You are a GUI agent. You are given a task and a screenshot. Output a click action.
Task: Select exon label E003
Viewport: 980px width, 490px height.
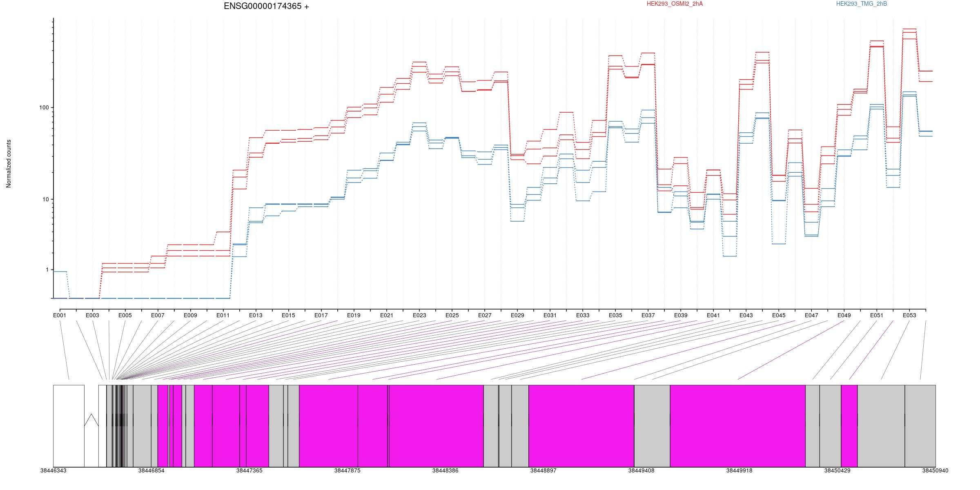click(92, 316)
